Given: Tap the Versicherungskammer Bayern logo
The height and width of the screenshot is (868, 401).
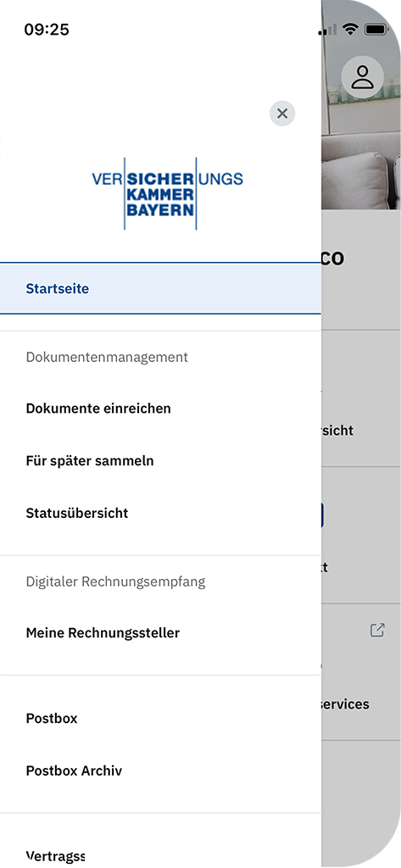Looking at the screenshot, I should 167,193.
